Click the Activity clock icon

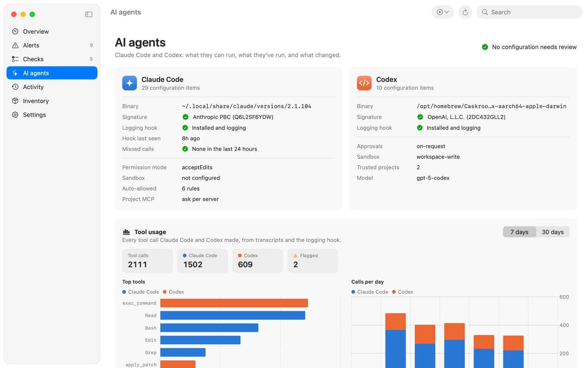click(x=15, y=87)
